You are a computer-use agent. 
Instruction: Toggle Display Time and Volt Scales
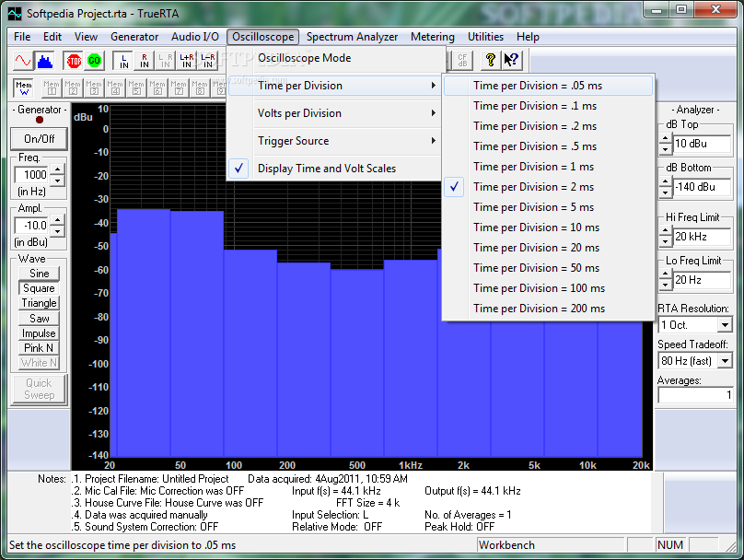(x=334, y=169)
